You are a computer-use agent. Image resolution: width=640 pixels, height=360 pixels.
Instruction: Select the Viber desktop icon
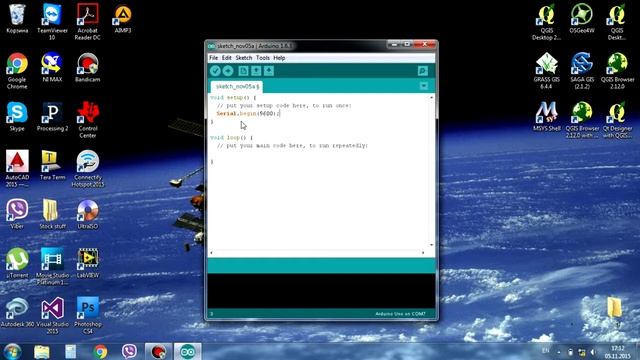tap(17, 214)
